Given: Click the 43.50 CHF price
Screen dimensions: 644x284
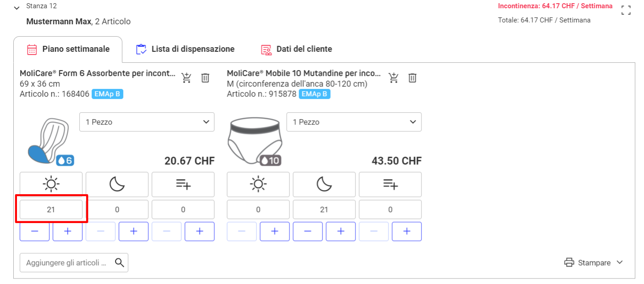Looking at the screenshot, I should click(397, 161).
